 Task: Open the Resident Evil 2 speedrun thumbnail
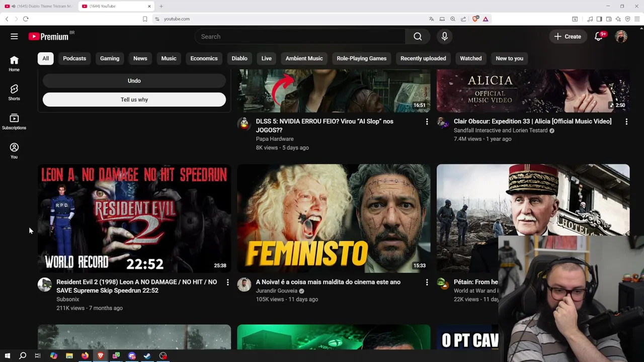[134, 218]
